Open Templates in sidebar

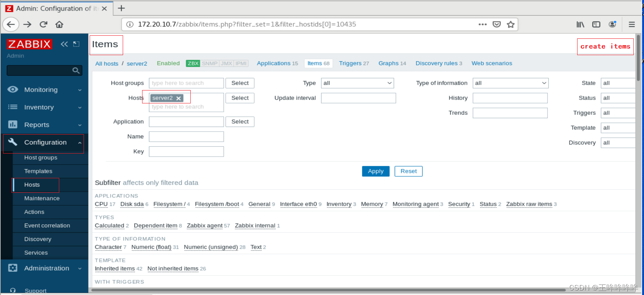click(38, 171)
